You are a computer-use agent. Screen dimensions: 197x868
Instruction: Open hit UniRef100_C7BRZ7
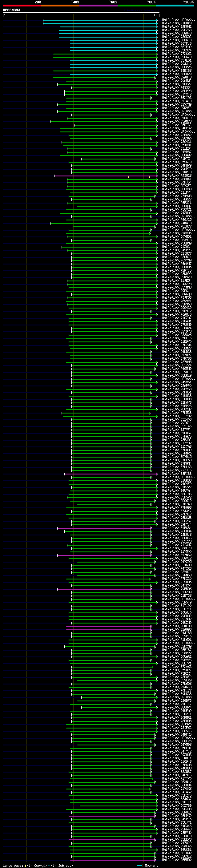177,200
